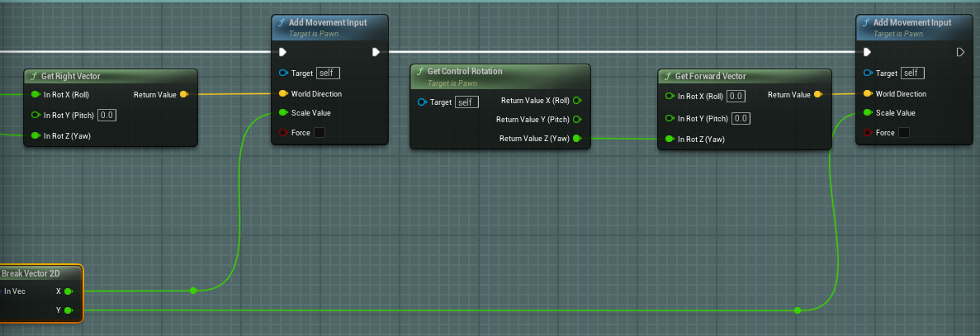Click self Target field of Add Movement Input fed by Get Right Vector

(x=328, y=73)
